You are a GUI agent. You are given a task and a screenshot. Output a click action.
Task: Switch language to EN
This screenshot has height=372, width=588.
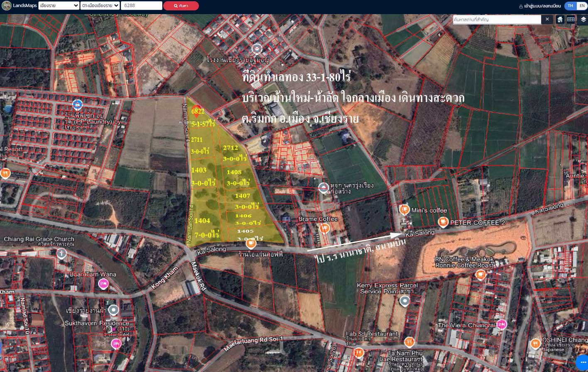[x=582, y=6]
